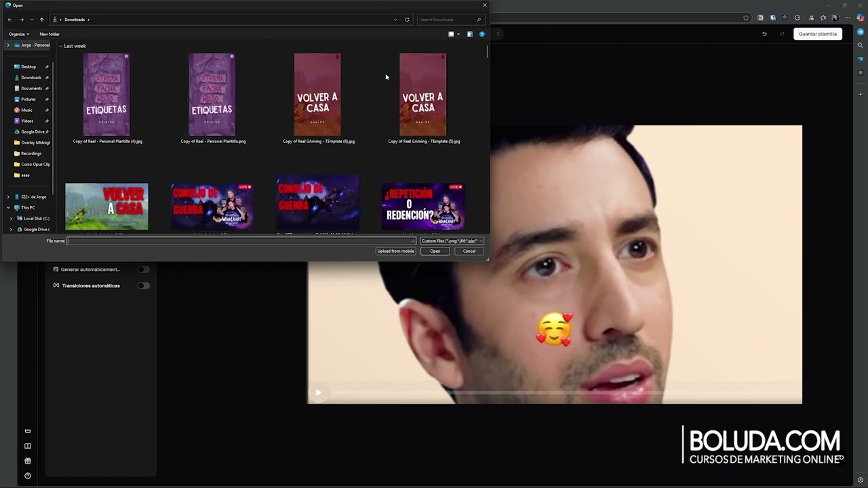Select Copy of Reel - Personal Plantilla (4).jpg

click(106, 98)
